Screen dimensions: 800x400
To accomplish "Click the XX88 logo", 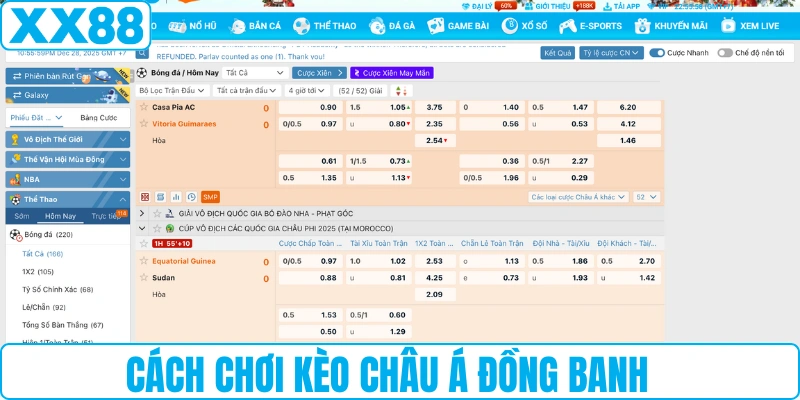I will (76, 26).
